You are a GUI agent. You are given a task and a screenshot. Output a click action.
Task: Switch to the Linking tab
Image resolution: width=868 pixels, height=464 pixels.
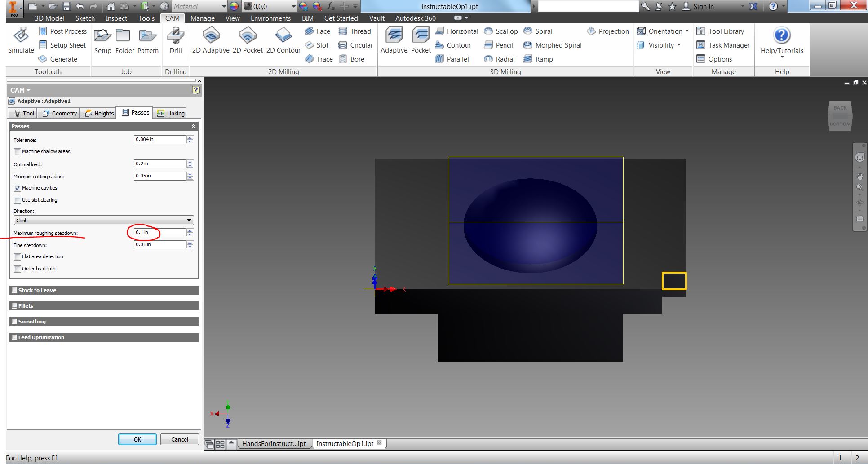pos(170,113)
